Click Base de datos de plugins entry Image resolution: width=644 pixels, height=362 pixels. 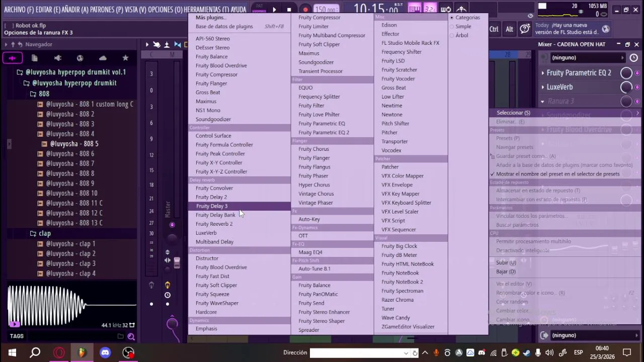click(x=224, y=27)
